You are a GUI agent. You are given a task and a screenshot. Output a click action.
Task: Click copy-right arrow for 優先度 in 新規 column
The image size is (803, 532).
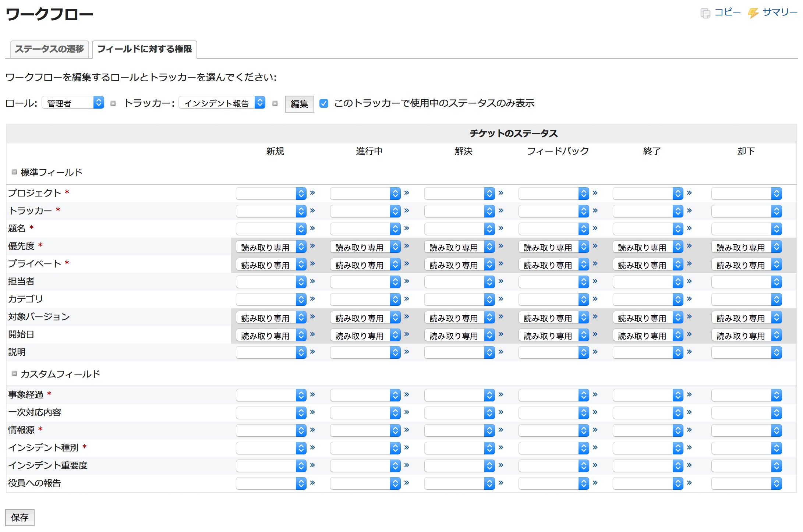click(x=312, y=246)
